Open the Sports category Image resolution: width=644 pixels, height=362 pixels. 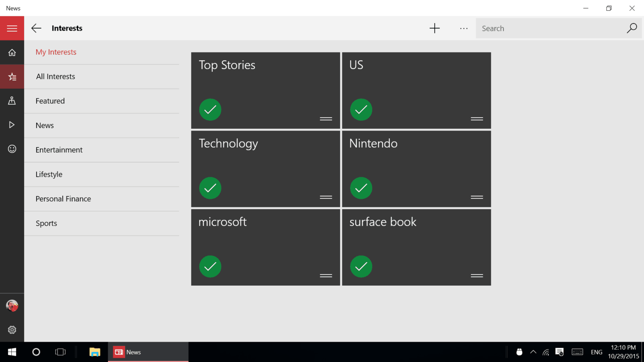[x=102, y=223]
